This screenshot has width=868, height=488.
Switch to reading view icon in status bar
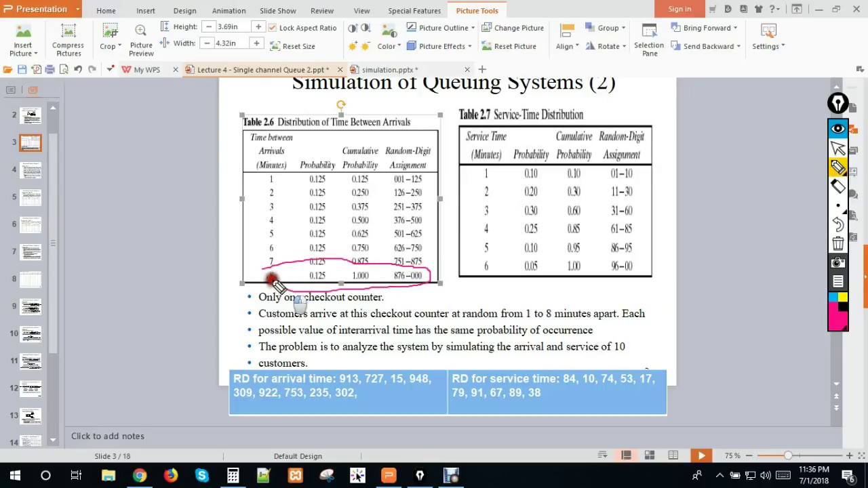point(673,455)
